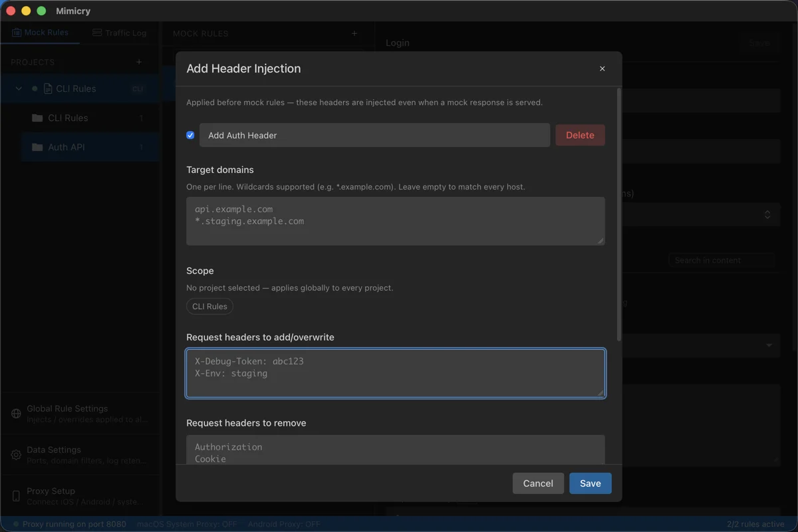Click the dialog vertical scrollbar
Viewport: 798px width, 532px height.
coord(620,215)
